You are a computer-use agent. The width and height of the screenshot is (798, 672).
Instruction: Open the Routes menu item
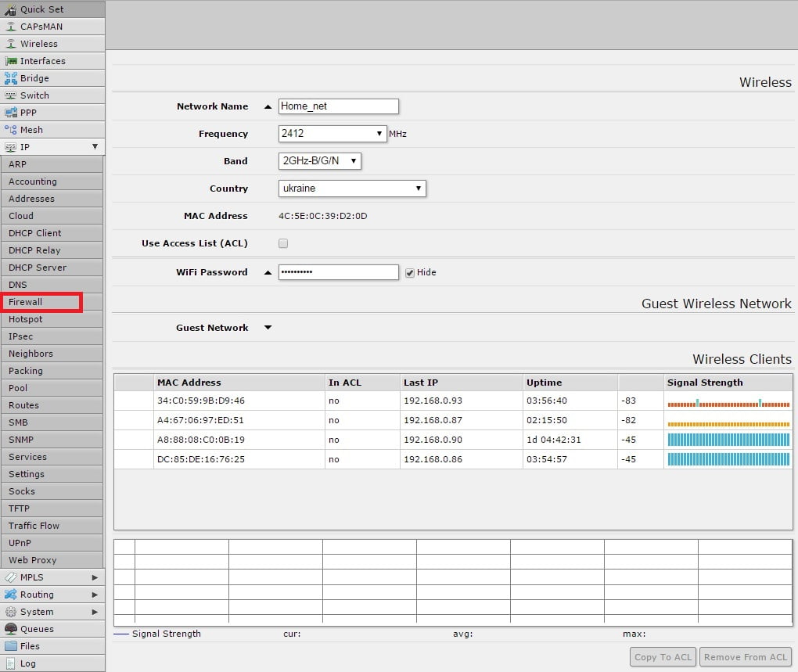click(x=52, y=405)
